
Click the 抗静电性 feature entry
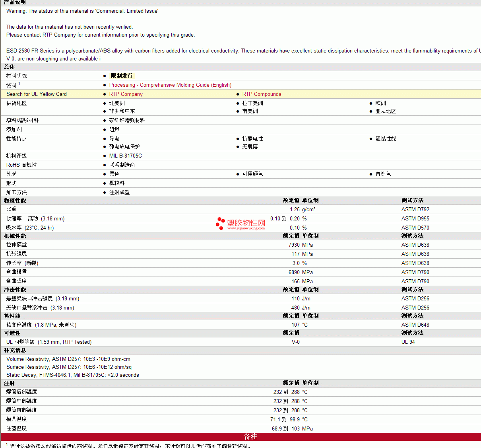(252, 138)
